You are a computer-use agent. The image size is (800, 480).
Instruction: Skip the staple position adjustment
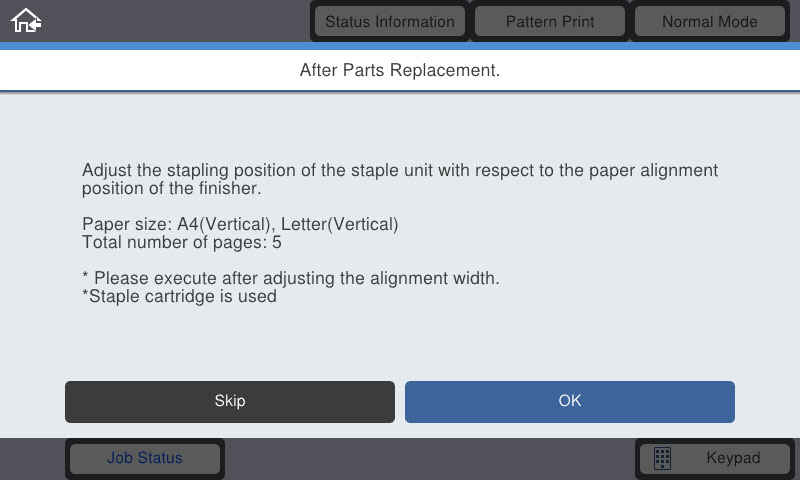click(230, 401)
